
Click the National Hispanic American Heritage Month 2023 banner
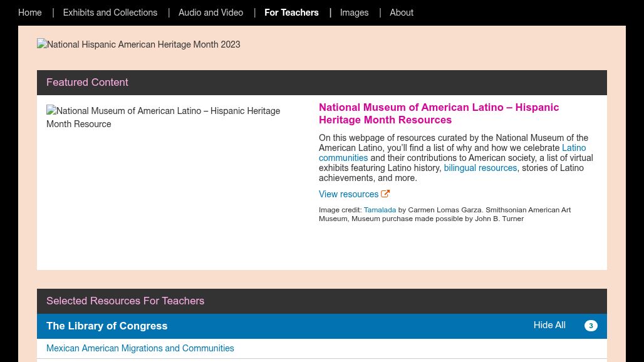pyautogui.click(x=138, y=44)
